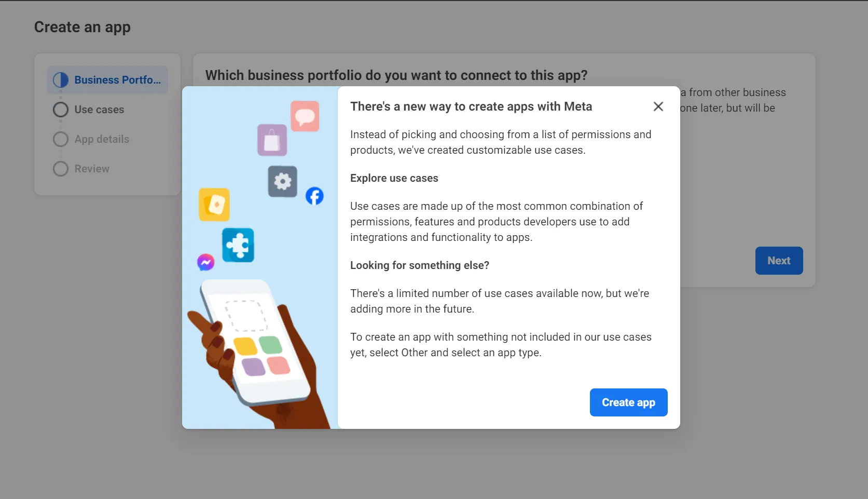Click the "Which business portfolio" question heading
Screen dimensions: 868x499
396,75
